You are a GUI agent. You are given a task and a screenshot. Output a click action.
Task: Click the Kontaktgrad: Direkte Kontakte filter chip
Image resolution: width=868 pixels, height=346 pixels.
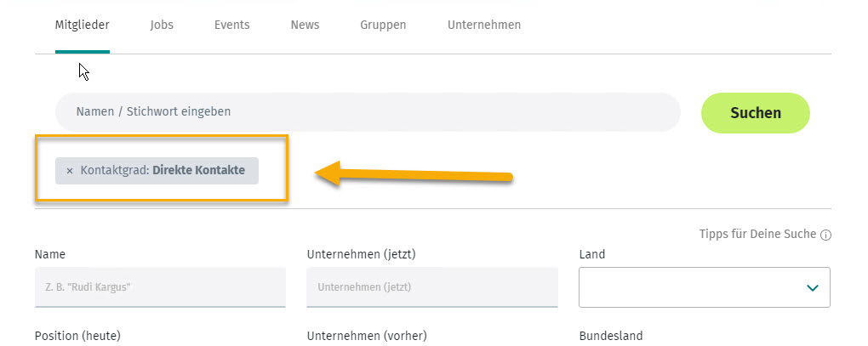pyautogui.click(x=157, y=171)
